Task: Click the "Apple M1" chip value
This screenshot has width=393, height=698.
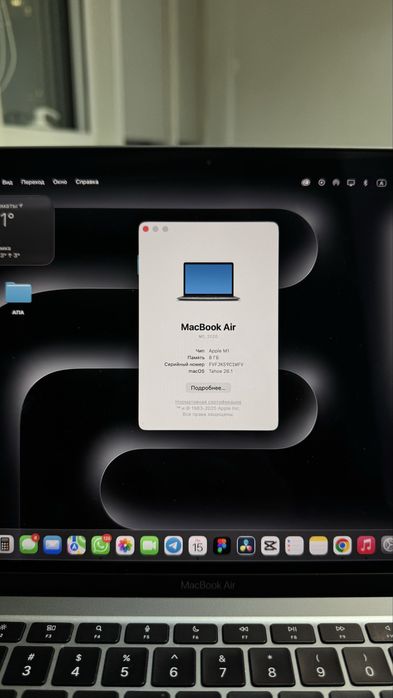Action: click(x=219, y=351)
